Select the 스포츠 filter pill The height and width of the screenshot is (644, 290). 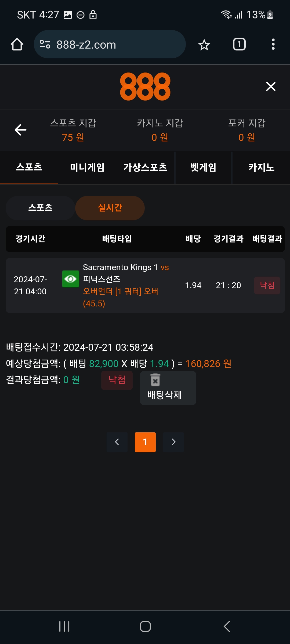[40, 208]
